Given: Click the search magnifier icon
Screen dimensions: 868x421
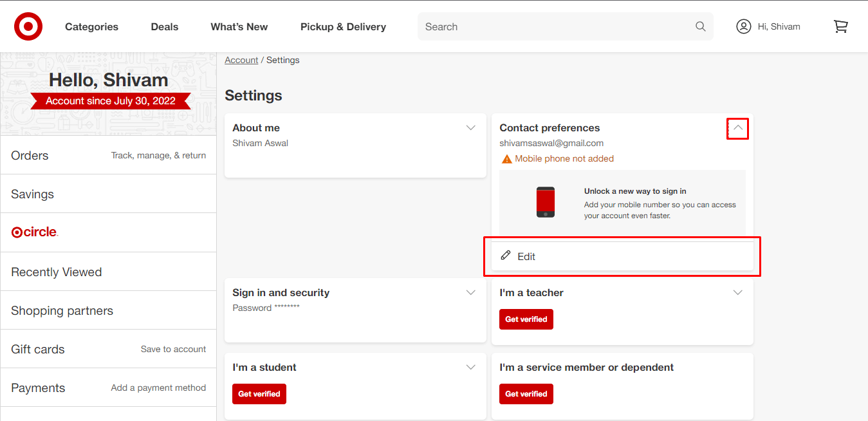Looking at the screenshot, I should (x=700, y=26).
